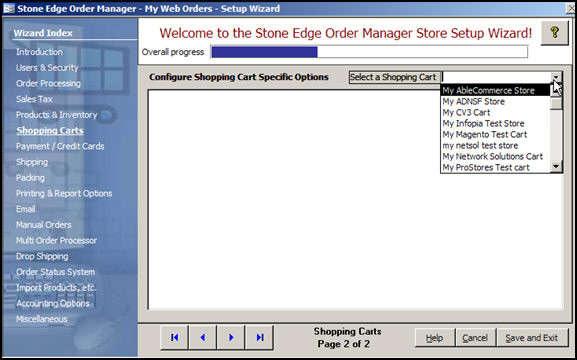577x360 pixels.
Task: Navigate to Shipping section
Action: pyautogui.click(x=32, y=162)
